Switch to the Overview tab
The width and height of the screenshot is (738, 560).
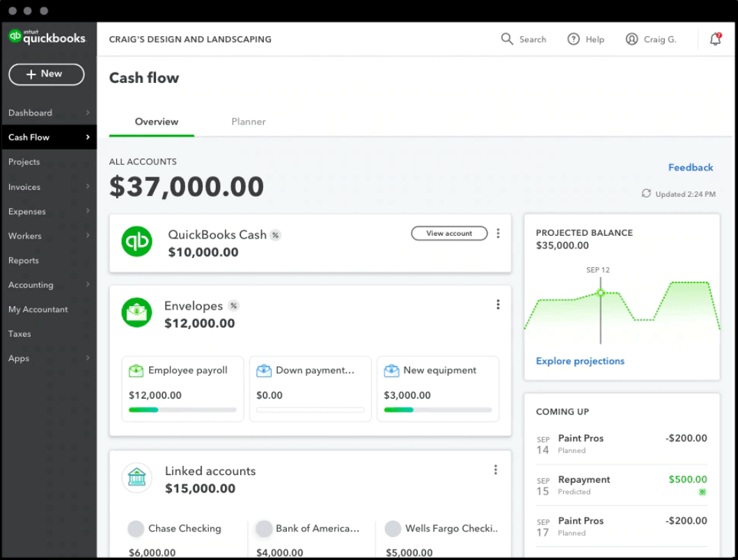(x=156, y=122)
